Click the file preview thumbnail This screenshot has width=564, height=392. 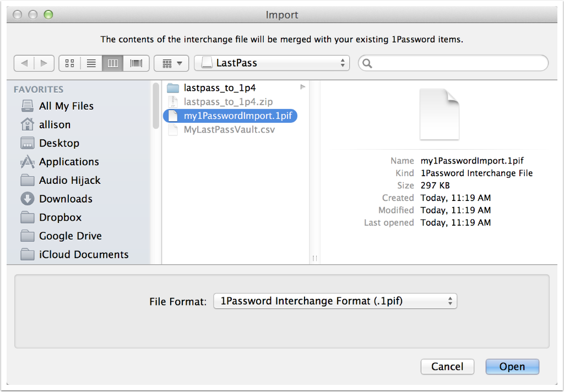pos(439,115)
